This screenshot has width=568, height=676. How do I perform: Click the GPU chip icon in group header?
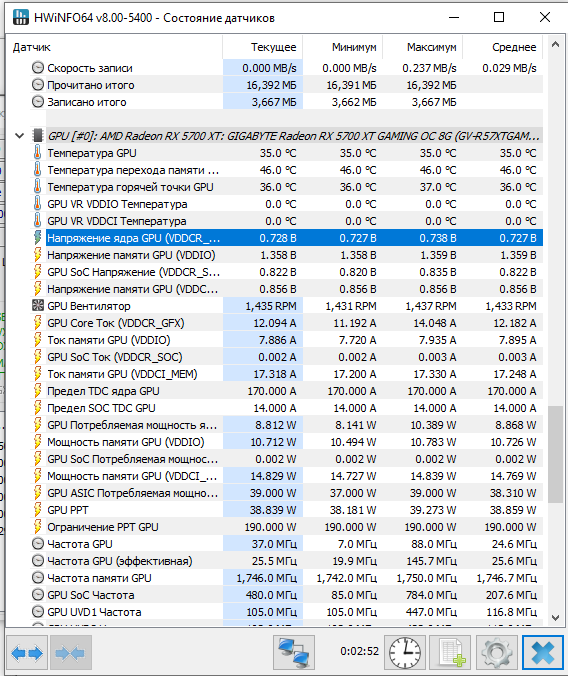[38, 136]
